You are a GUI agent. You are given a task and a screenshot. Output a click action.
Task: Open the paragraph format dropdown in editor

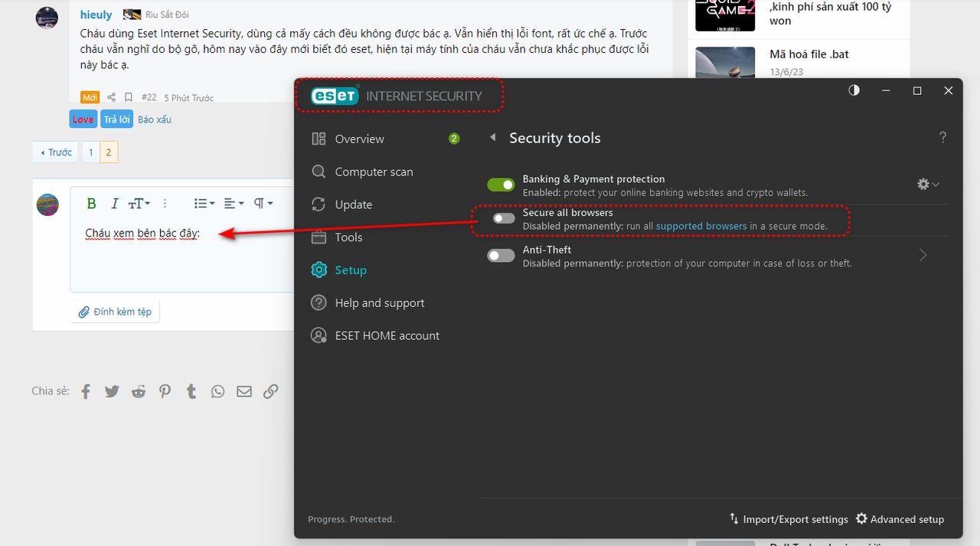coord(263,203)
